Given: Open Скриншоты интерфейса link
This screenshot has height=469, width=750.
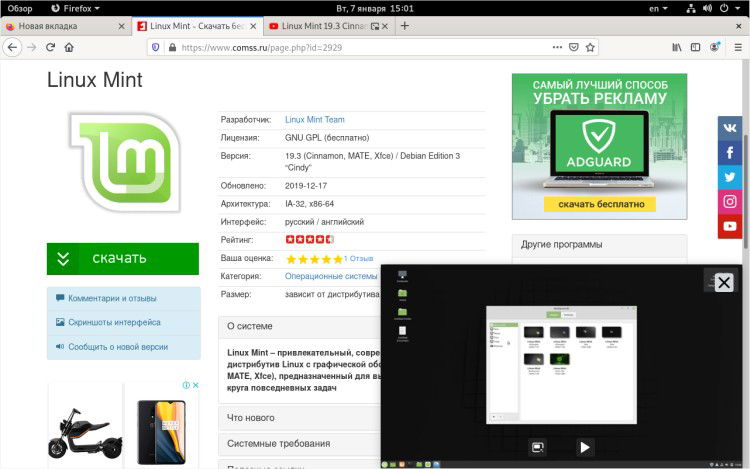Looking at the screenshot, I should tap(114, 322).
